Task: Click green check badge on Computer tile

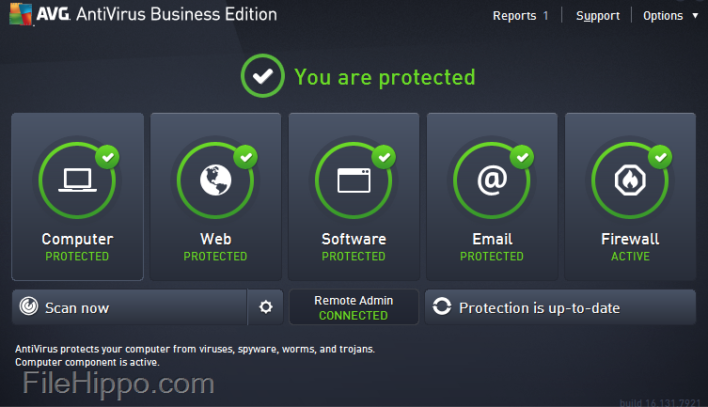Action: pos(107,157)
